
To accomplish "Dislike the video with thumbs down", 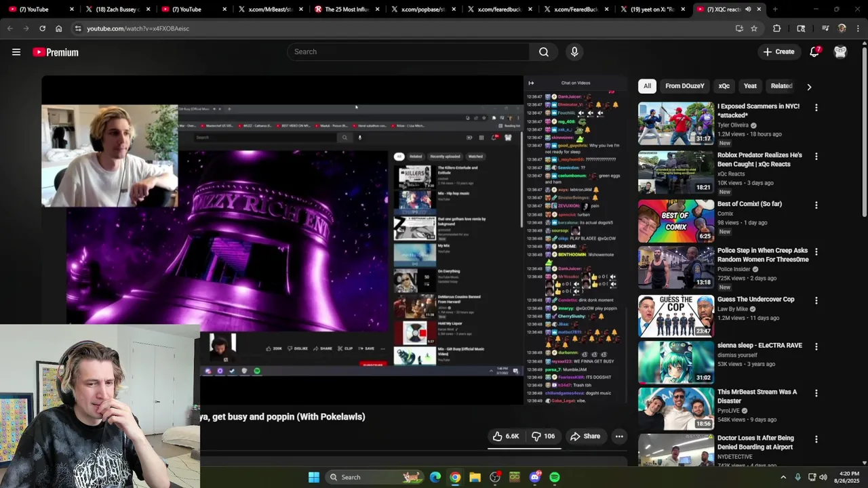I will tap(543, 436).
